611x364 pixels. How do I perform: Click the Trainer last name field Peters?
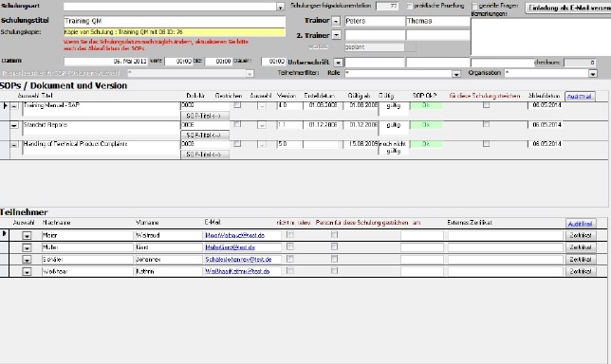[x=375, y=21]
